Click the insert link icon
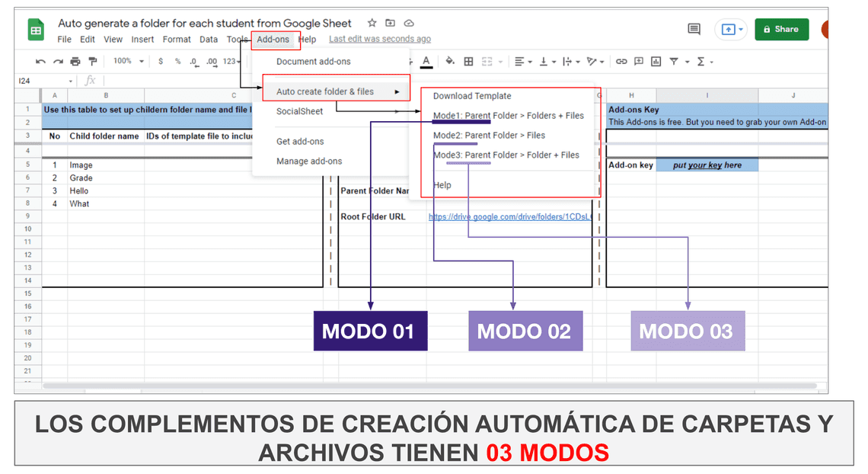 (621, 62)
